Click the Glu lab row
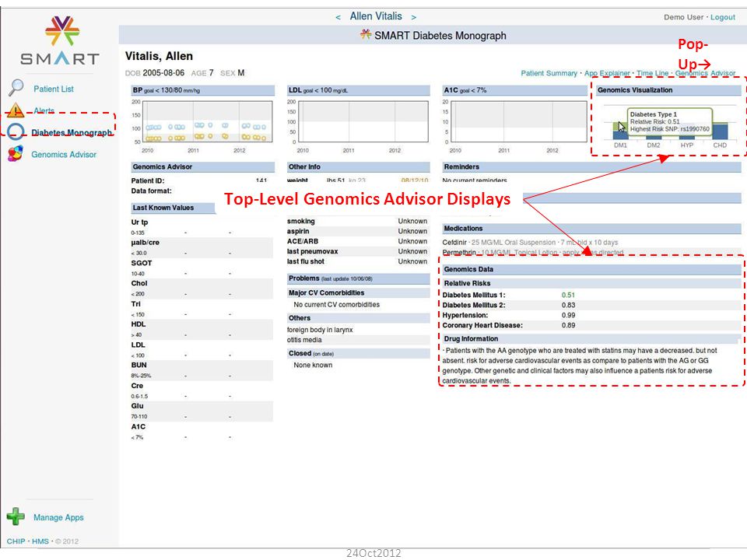This screenshot has width=747, height=560. pyautogui.click(x=202, y=411)
